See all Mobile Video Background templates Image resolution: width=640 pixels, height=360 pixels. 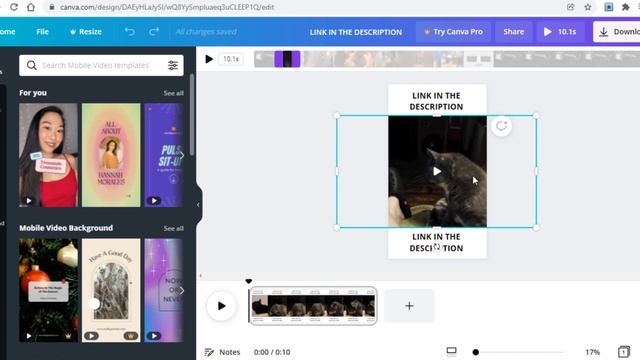click(x=173, y=228)
